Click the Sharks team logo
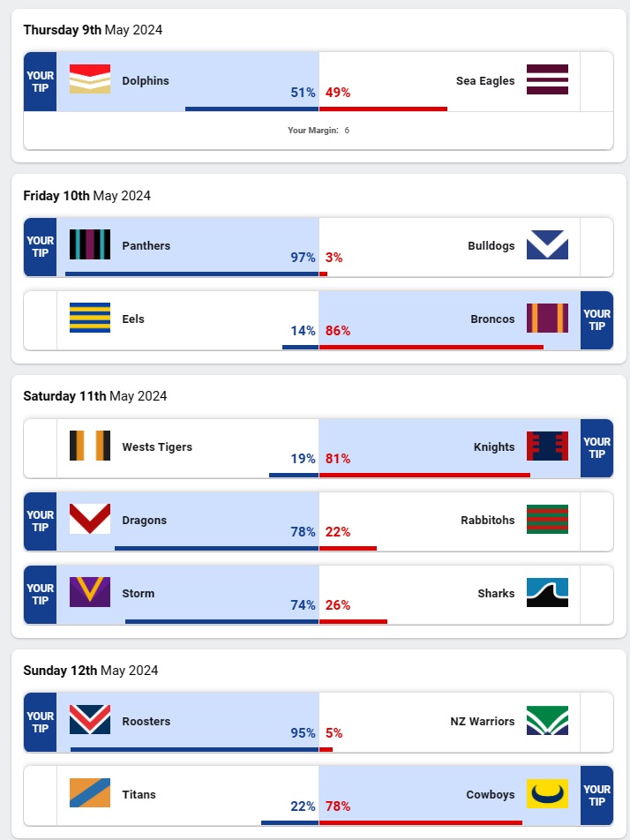Viewport: 630px width, 840px height. [547, 592]
